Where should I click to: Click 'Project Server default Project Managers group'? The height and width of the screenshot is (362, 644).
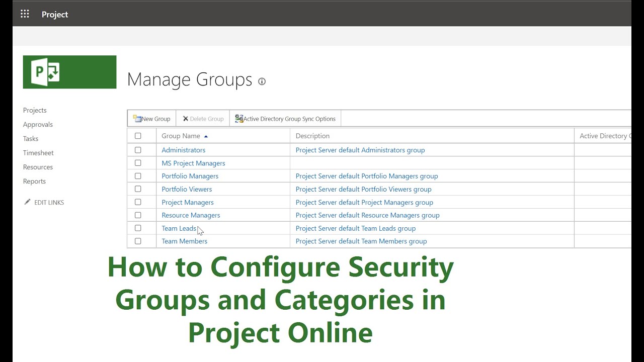coord(364,202)
